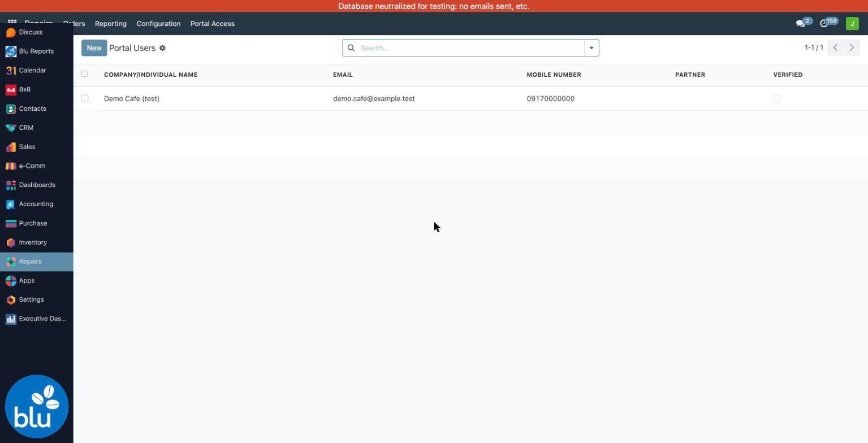Open Executive Dashboard app icon

click(x=11, y=319)
